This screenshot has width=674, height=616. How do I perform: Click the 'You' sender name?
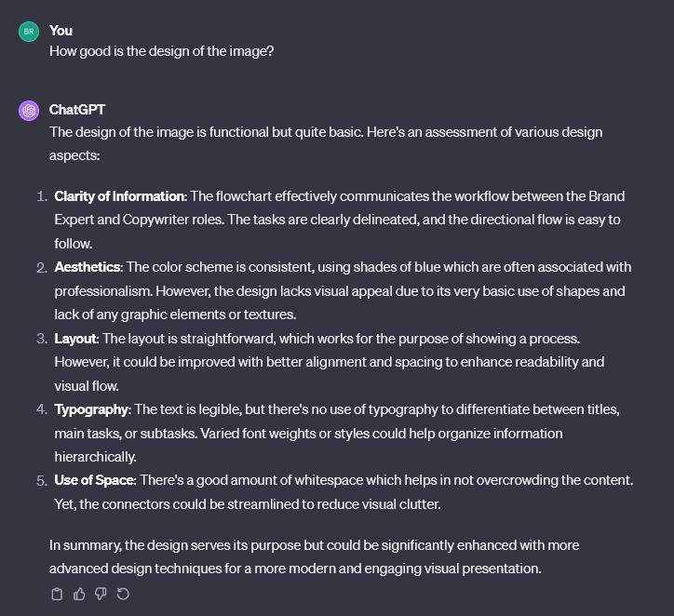click(x=61, y=31)
